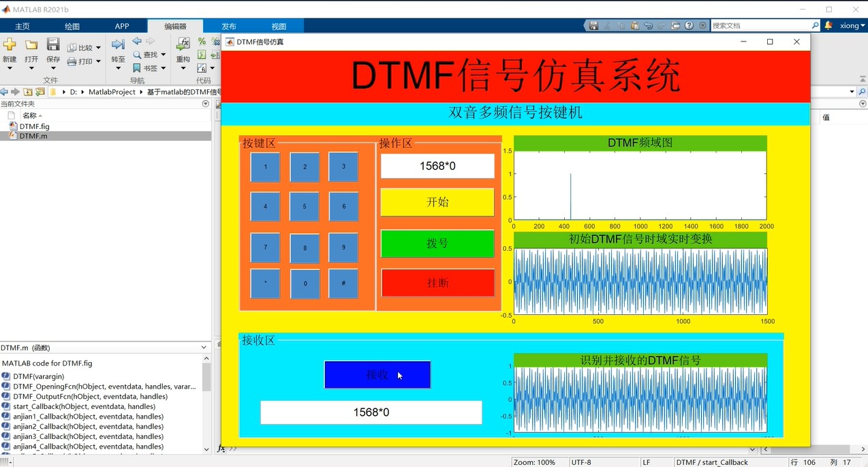Viewport: 868px width, 467px height.
Task: Click the green 拨号 button
Action: (437, 243)
